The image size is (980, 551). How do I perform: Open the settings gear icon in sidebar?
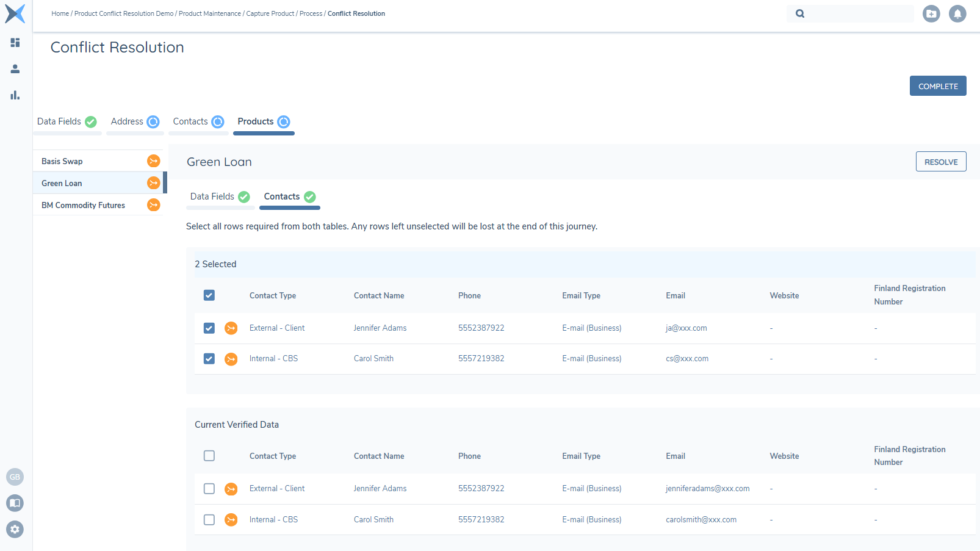tap(15, 529)
